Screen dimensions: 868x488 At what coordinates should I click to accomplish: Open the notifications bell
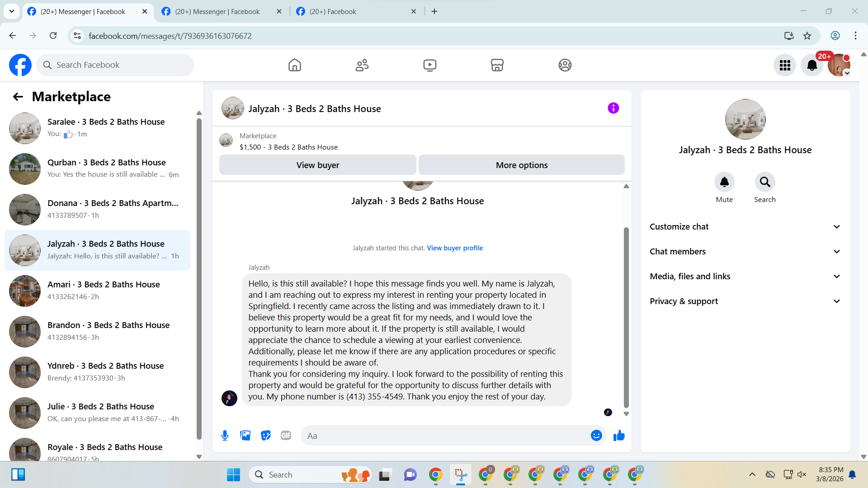coord(812,65)
